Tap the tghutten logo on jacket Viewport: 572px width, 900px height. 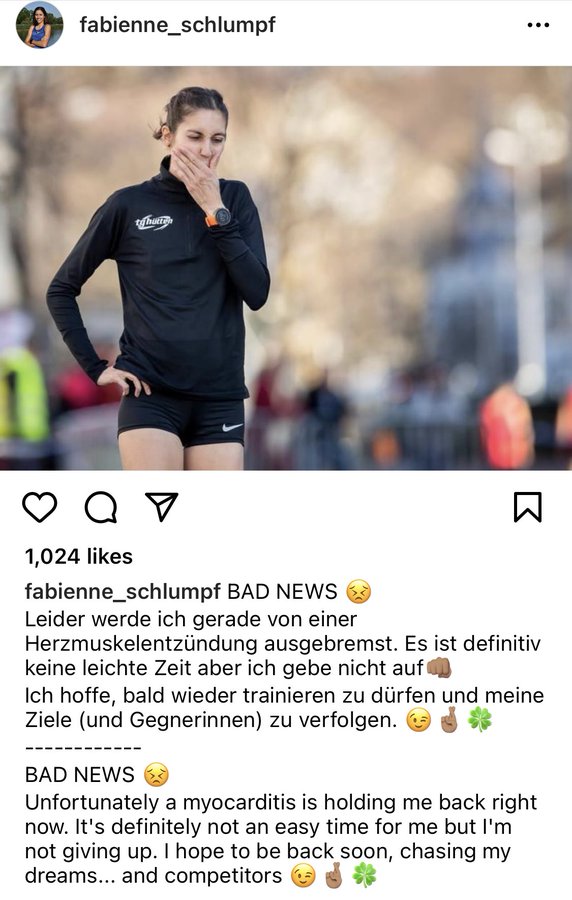coord(154,222)
